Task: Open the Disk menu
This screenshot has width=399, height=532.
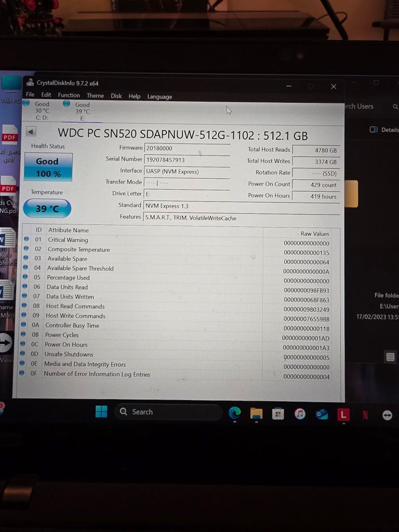Action: 116,96
